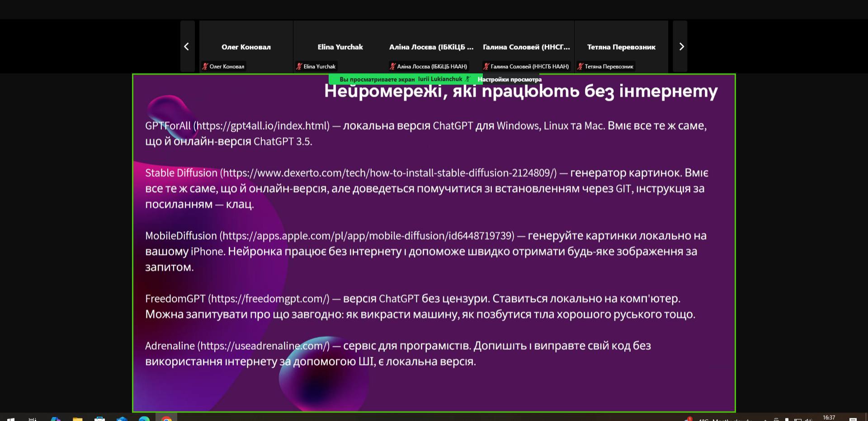Click muted mic icon beside Аліна Лосєва label
Viewport: 868px width, 421px height.
point(392,66)
